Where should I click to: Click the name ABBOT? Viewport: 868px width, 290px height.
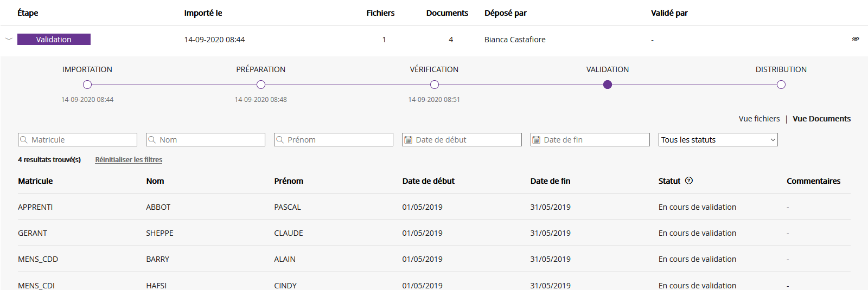pos(158,207)
